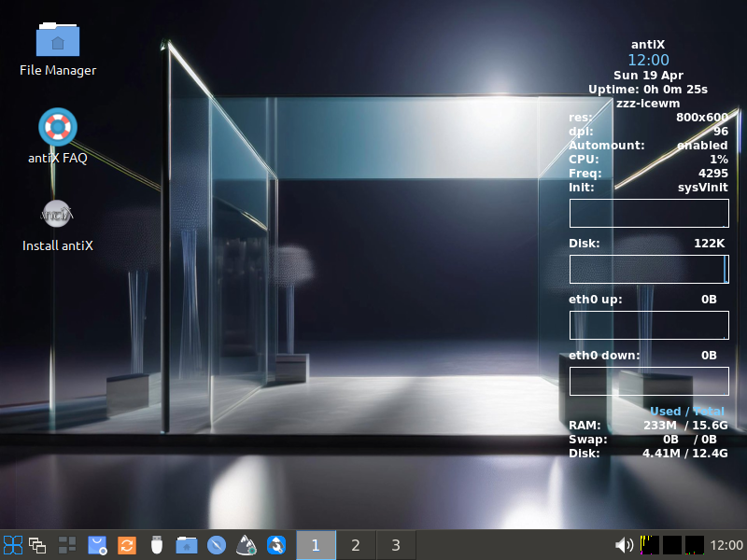Open the orange updater icon
This screenshot has width=747, height=560.
pyautogui.click(x=127, y=545)
